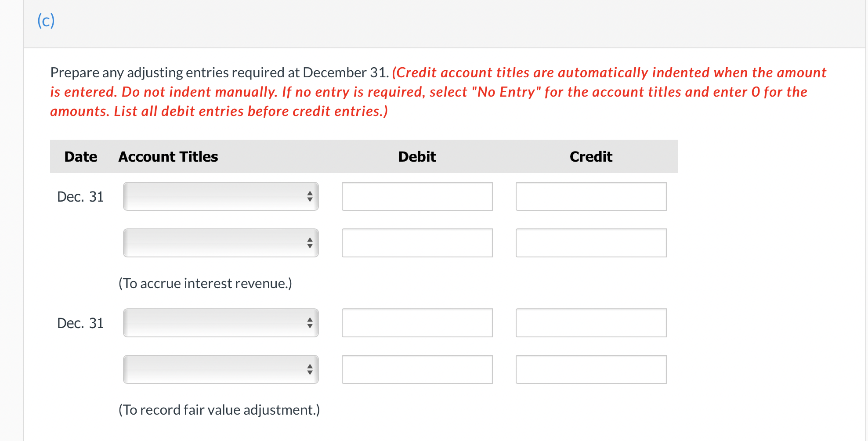Click the last Credit amount field
Viewport: 868px width, 441px height.
590,369
